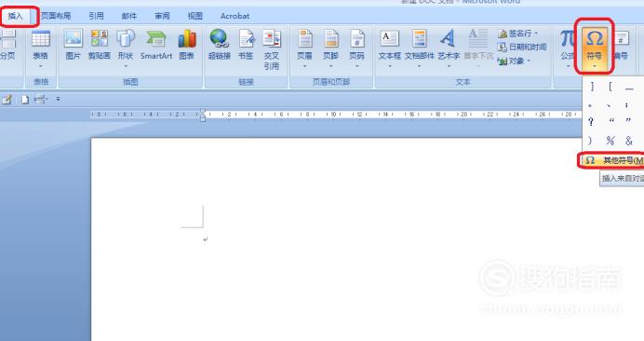Expand the 形状 dropdown arrow
The width and height of the screenshot is (644, 341).
[126, 66]
